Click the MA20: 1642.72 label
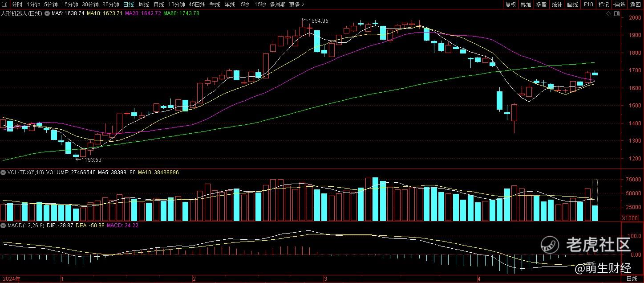The height and width of the screenshot is (283, 644). pyautogui.click(x=143, y=13)
